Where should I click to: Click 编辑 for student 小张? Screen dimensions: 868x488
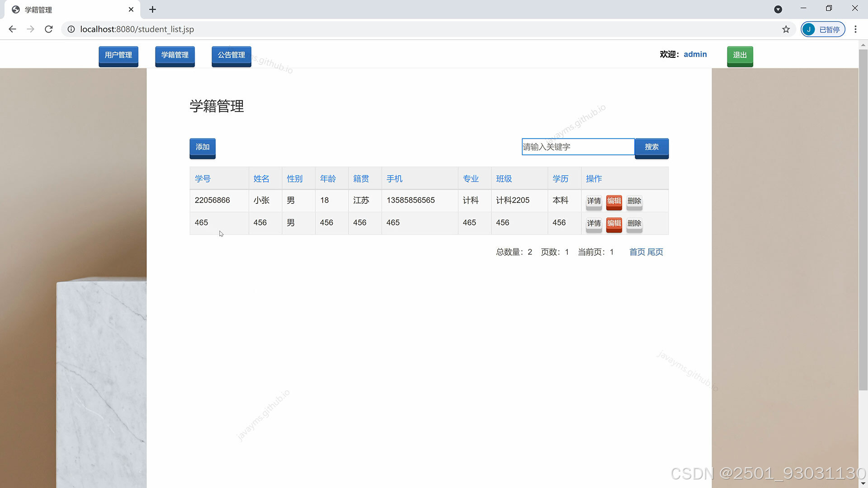pos(614,202)
